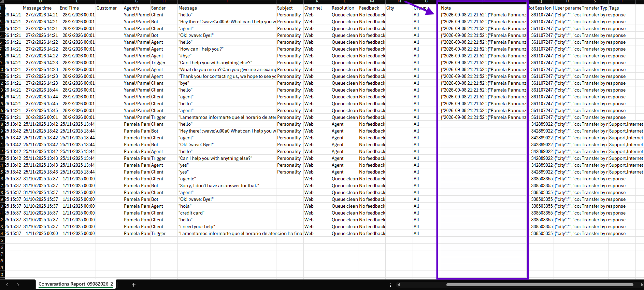The image size is (644, 290).
Task: Add a new sheet with the plus button
Action: 133,285
